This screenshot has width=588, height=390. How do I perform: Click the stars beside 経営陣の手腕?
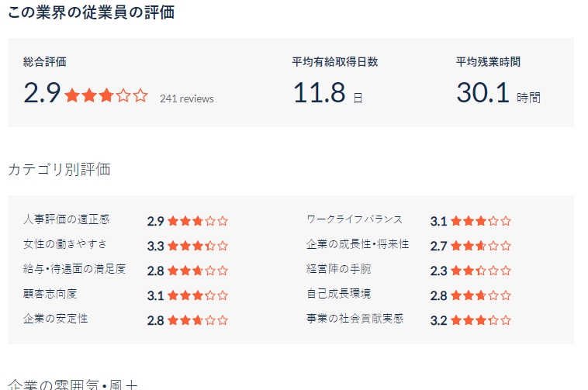(481, 271)
